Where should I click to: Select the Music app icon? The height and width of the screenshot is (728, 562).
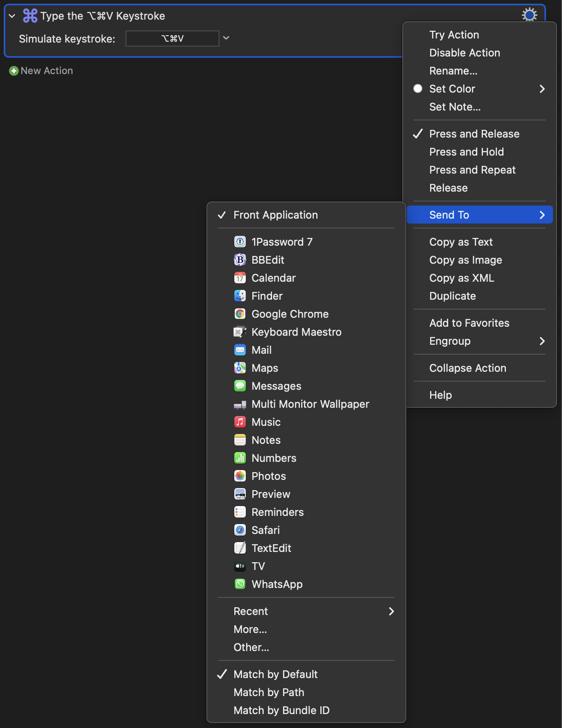[x=240, y=422]
